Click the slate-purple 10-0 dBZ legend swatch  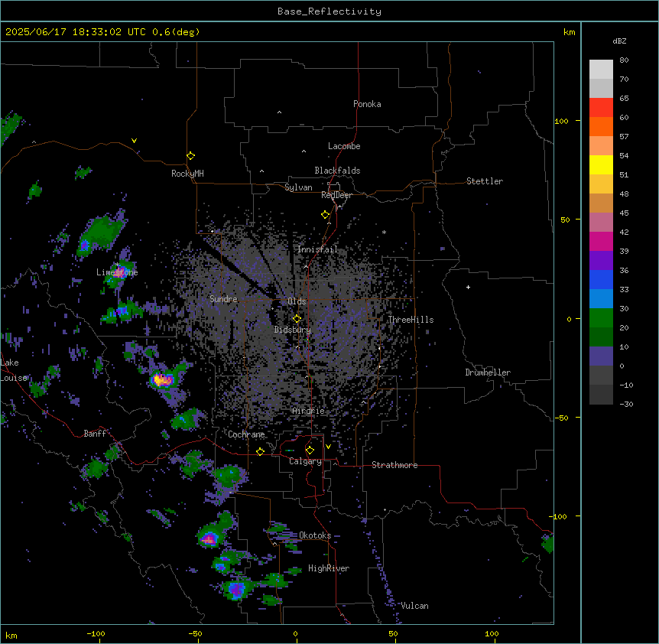pos(601,356)
